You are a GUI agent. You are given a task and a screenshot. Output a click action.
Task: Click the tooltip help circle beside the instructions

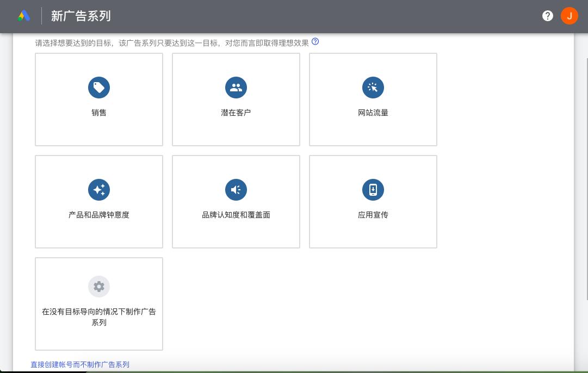click(315, 41)
